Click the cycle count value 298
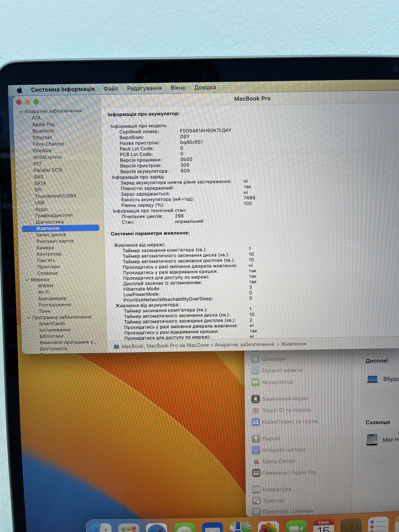Image resolution: width=399 pixels, height=532 pixels. [x=179, y=216]
